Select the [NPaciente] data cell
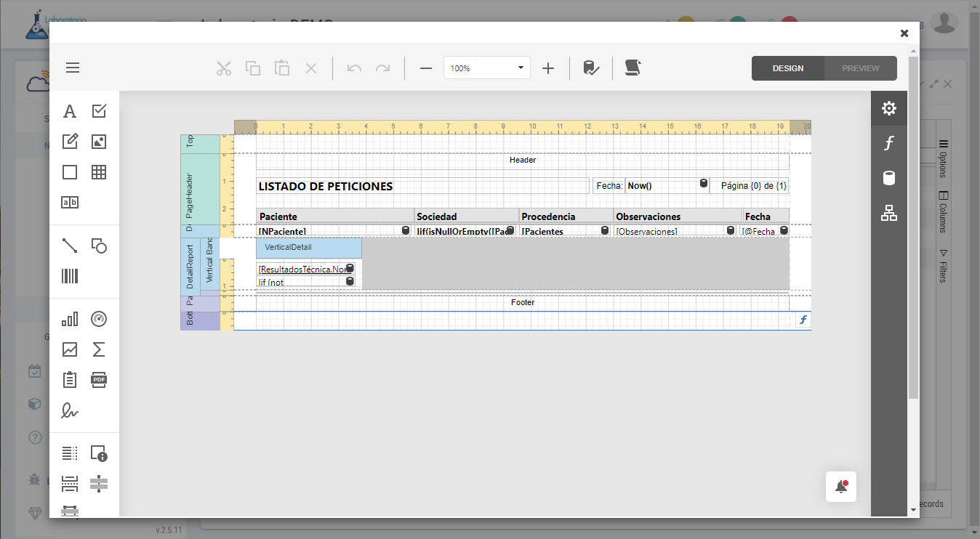The height and width of the screenshot is (539, 980). (335, 231)
